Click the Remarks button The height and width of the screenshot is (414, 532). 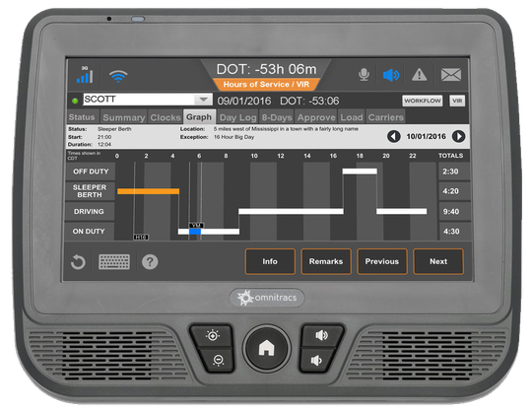(326, 261)
